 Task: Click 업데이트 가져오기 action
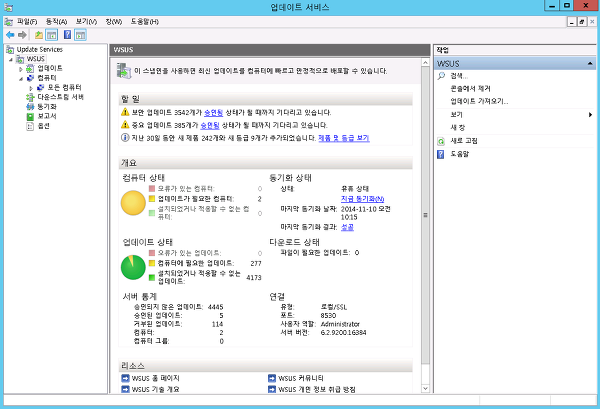click(x=479, y=101)
